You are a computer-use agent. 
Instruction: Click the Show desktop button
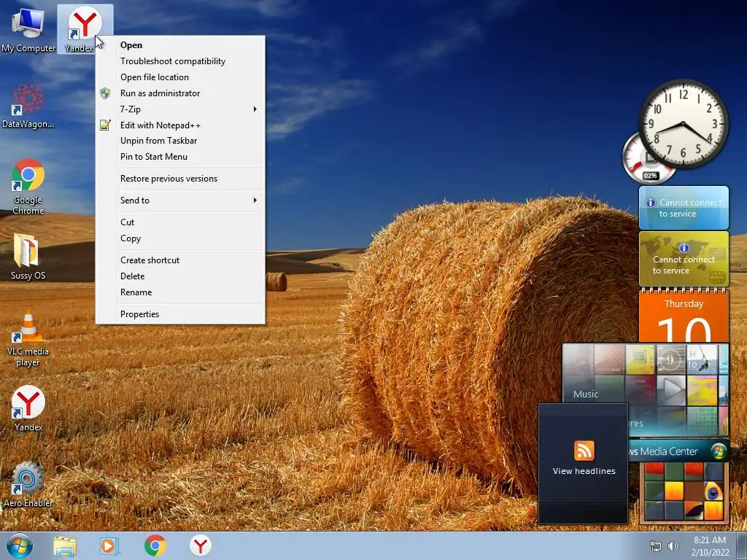(x=742, y=545)
